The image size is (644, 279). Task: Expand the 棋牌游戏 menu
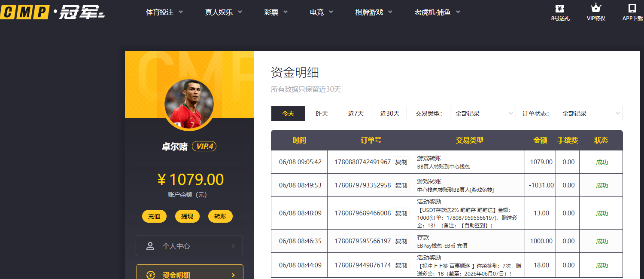(374, 12)
